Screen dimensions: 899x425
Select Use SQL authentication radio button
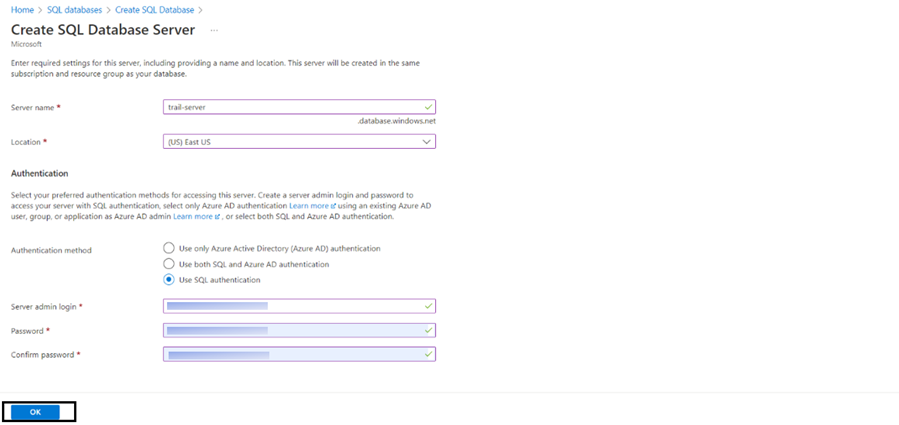coord(169,280)
